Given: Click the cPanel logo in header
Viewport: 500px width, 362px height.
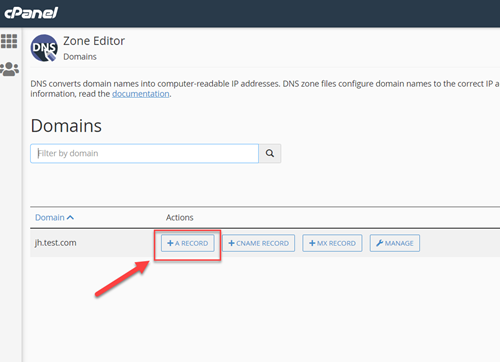Looking at the screenshot, I should pyautogui.click(x=31, y=13).
